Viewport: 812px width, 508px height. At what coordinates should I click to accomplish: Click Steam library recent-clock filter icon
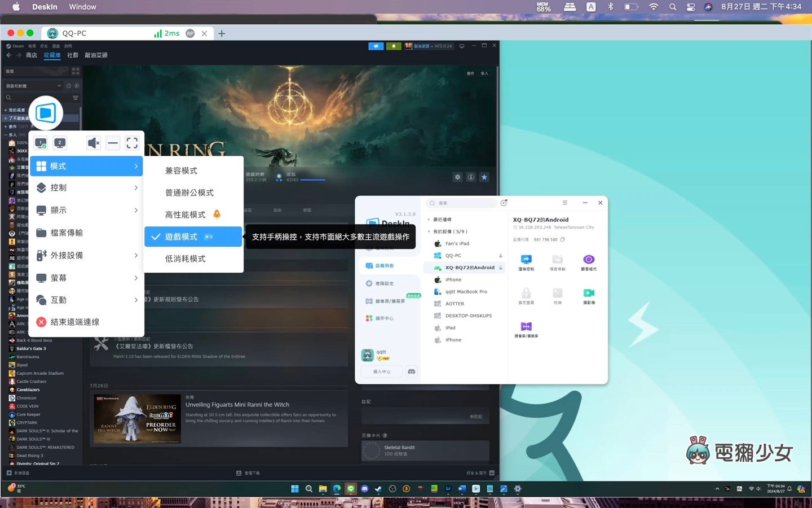pos(69,86)
